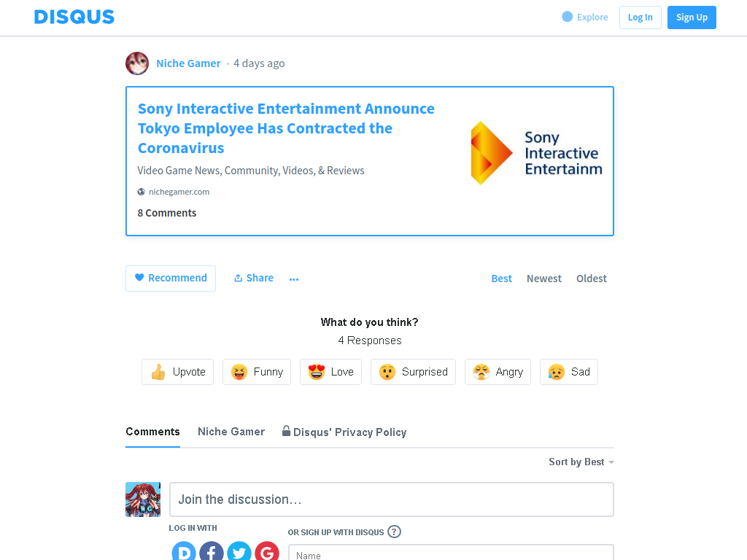Open the Disqus' Privacy Policy tab
Screen dimensions: 747x560
344,432
